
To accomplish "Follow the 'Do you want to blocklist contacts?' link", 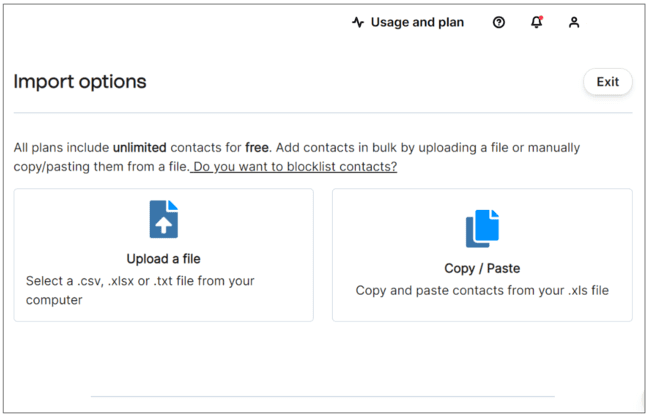I will pos(296,166).
